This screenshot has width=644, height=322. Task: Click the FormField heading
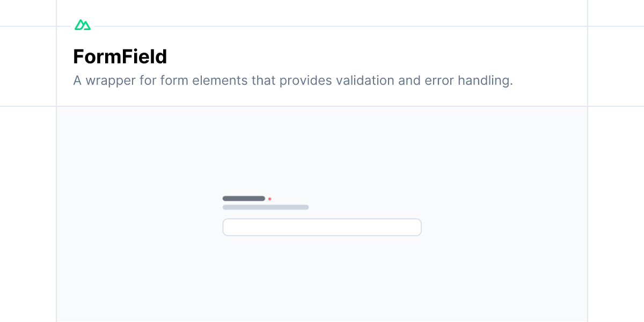(120, 56)
